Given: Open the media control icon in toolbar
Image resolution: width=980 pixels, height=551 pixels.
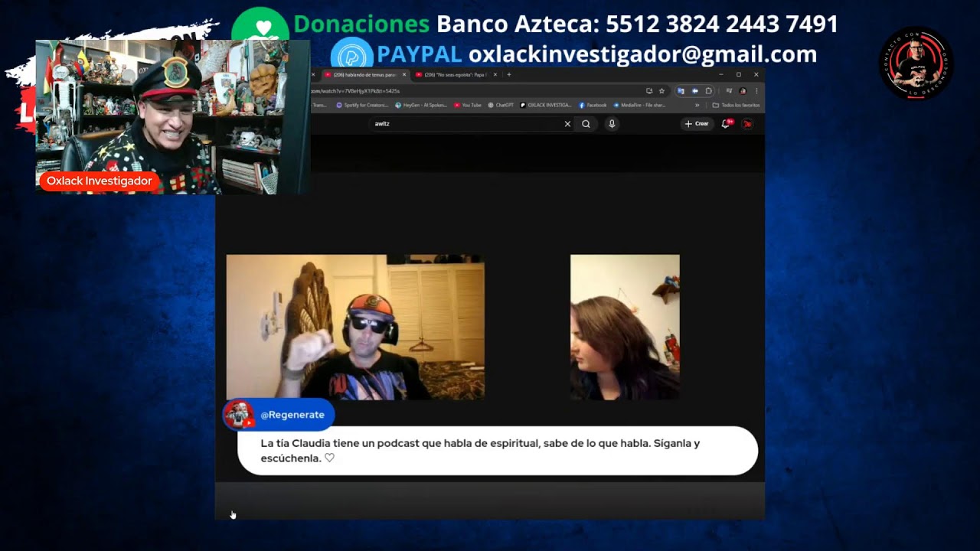Looking at the screenshot, I should click(x=730, y=91).
